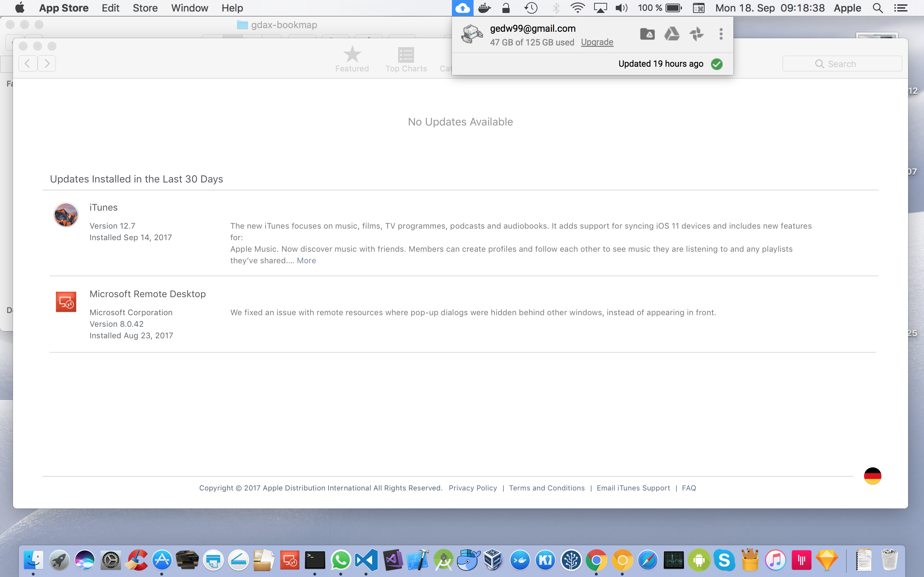Go back with the left chevron button

(28, 63)
